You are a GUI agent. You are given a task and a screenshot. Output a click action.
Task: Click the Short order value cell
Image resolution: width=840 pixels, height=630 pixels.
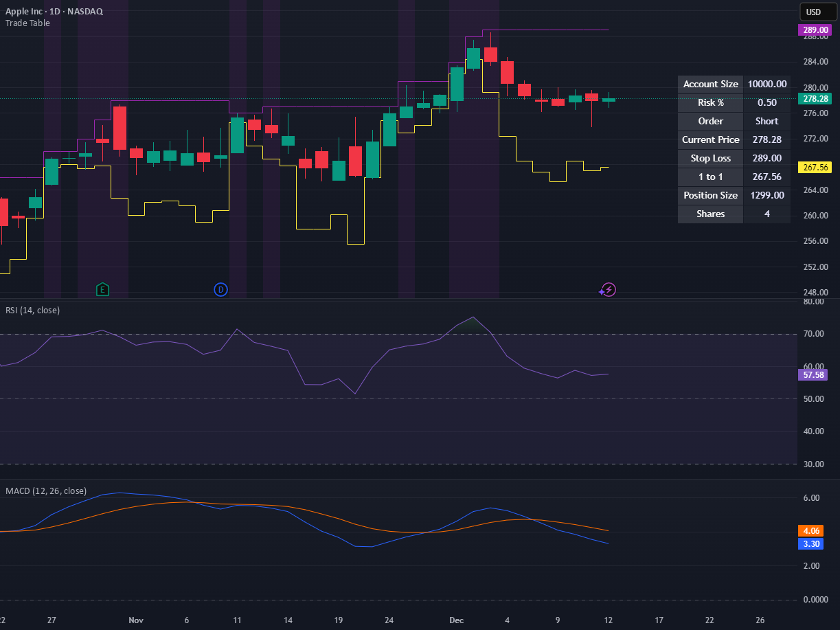(x=767, y=121)
